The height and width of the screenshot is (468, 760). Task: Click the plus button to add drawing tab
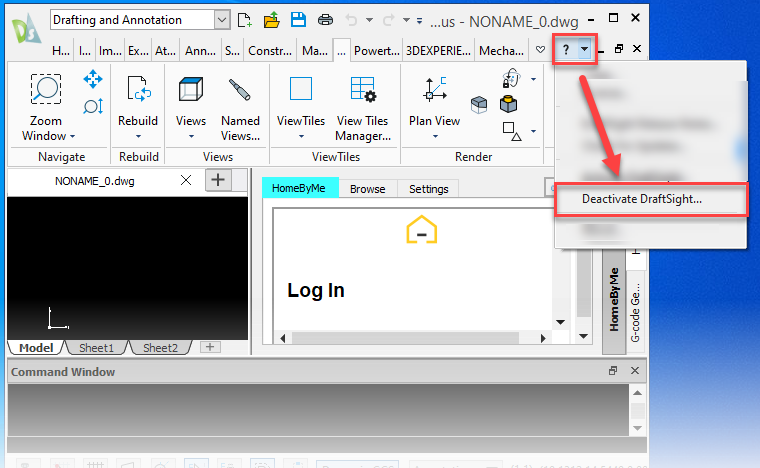pos(218,180)
